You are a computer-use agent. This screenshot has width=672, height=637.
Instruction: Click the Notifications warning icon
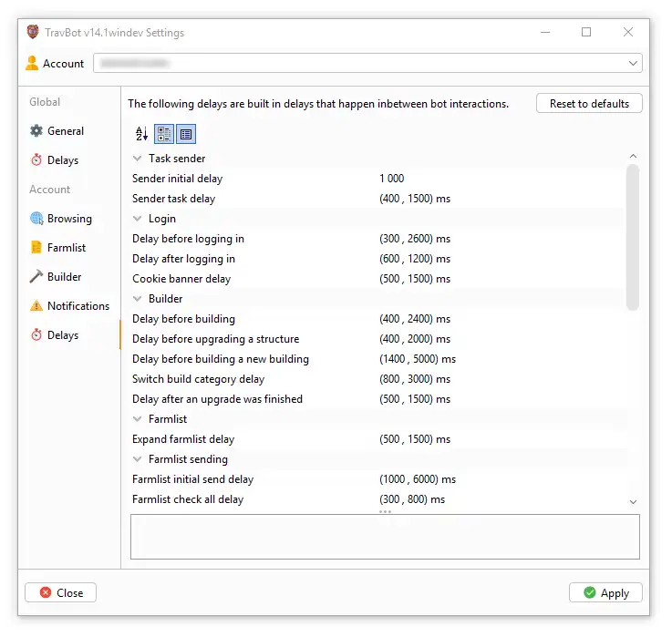36,306
